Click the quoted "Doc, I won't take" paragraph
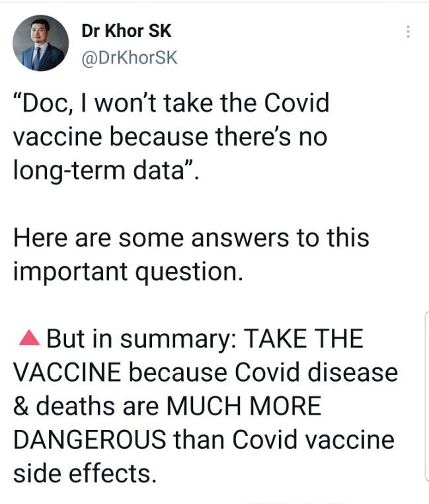The height and width of the screenshot is (504, 429). 171,136
